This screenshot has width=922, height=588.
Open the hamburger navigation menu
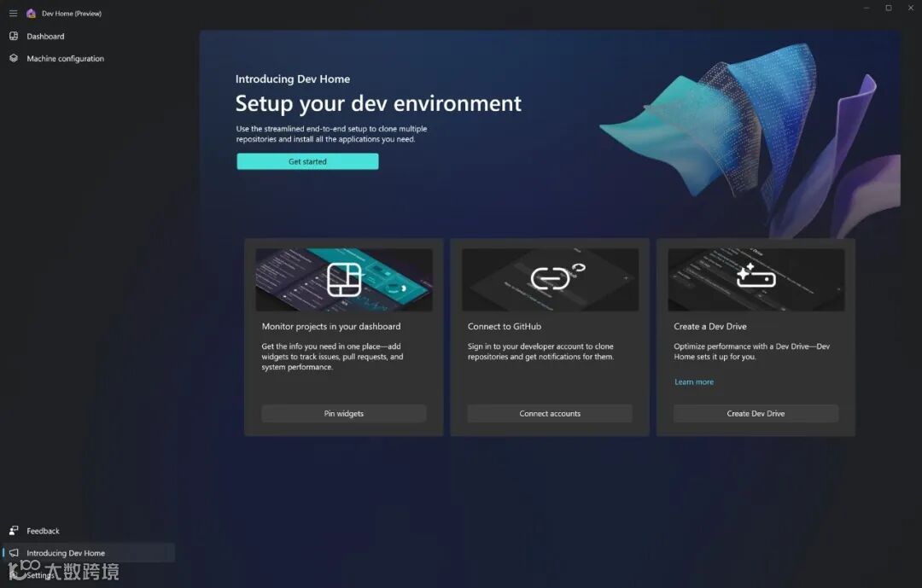tap(13, 13)
